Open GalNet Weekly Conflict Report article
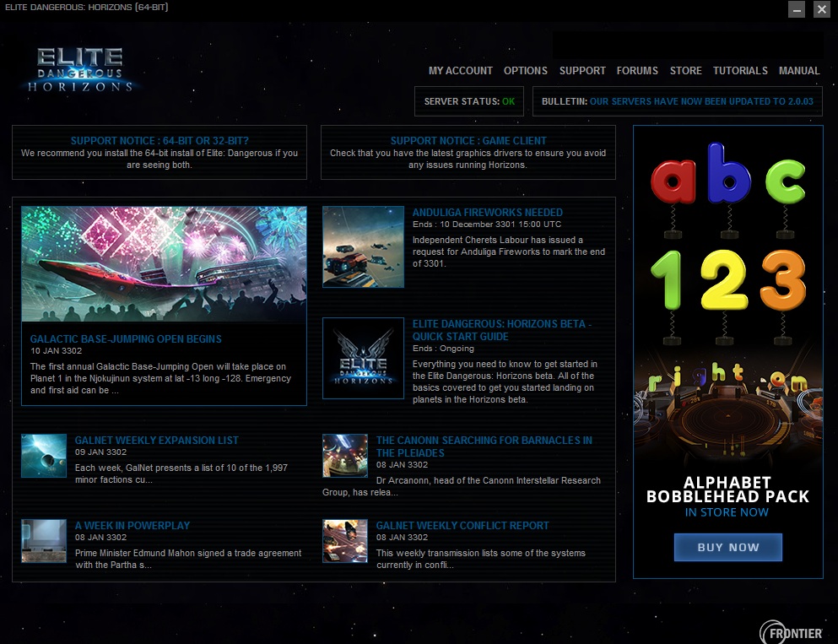The width and height of the screenshot is (838, 644). click(x=462, y=525)
